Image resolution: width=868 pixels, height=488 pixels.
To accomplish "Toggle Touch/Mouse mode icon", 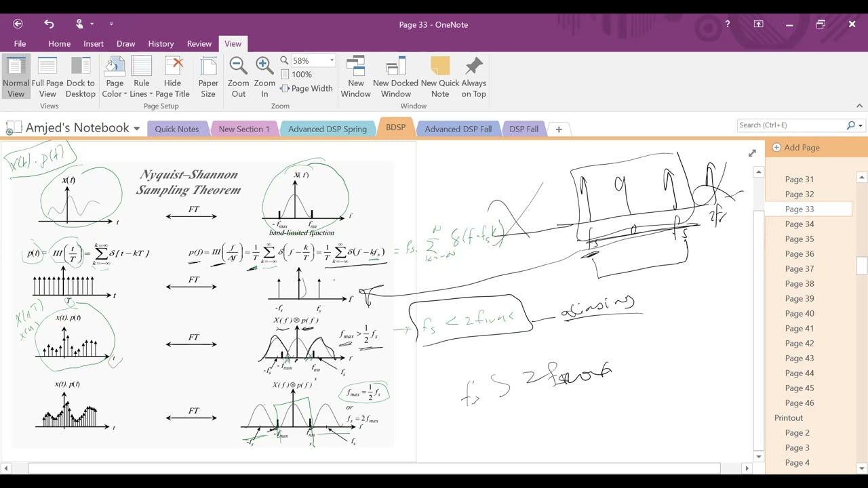I will coord(79,24).
